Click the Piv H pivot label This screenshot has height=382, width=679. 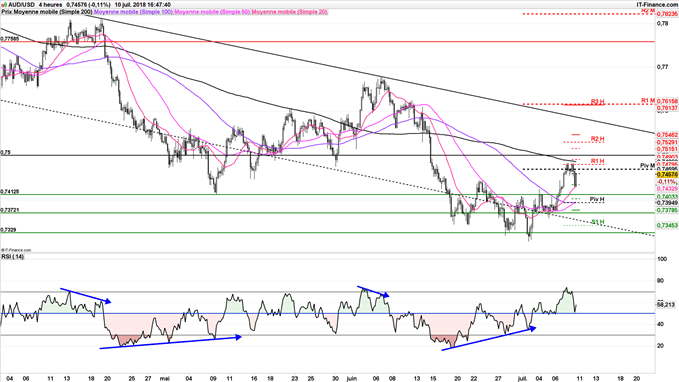click(x=597, y=199)
